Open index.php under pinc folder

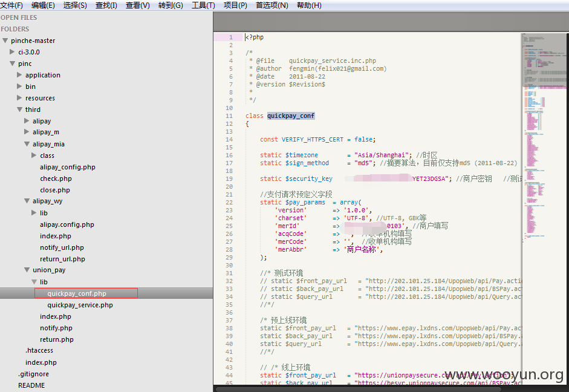41,362
